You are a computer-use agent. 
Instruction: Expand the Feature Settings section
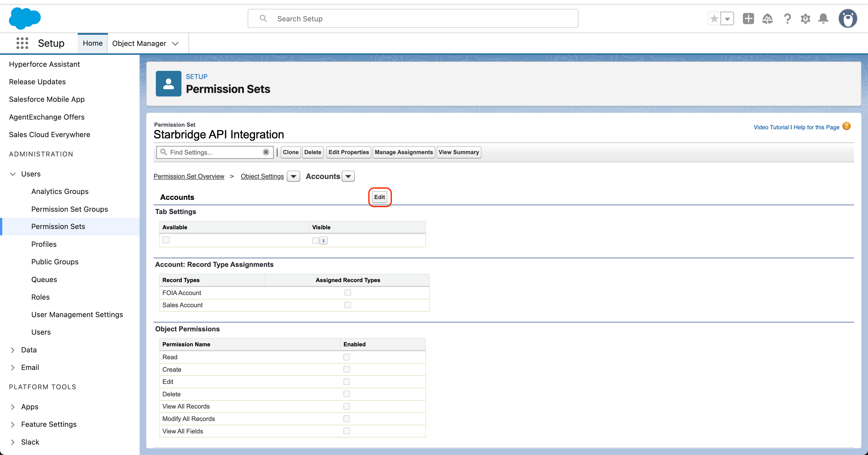(x=13, y=425)
